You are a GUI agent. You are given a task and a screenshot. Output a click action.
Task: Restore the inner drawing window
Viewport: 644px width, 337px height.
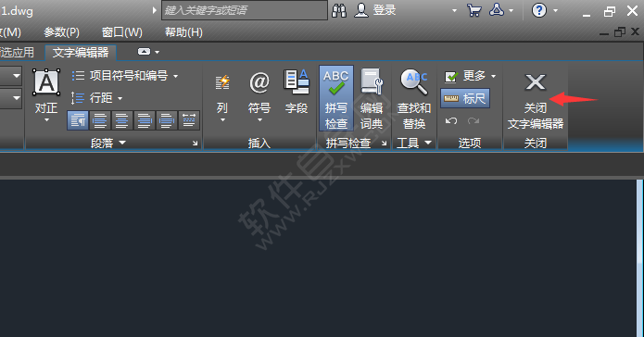[619, 32]
